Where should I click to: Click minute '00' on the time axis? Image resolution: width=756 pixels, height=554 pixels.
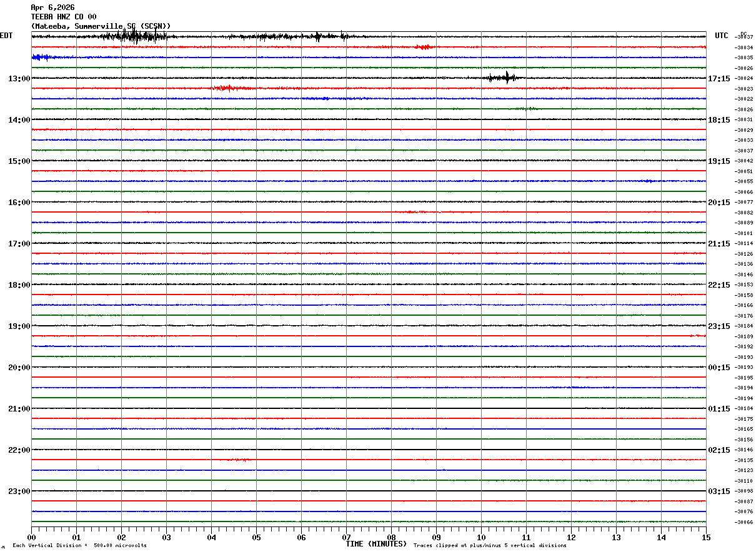[x=31, y=537]
